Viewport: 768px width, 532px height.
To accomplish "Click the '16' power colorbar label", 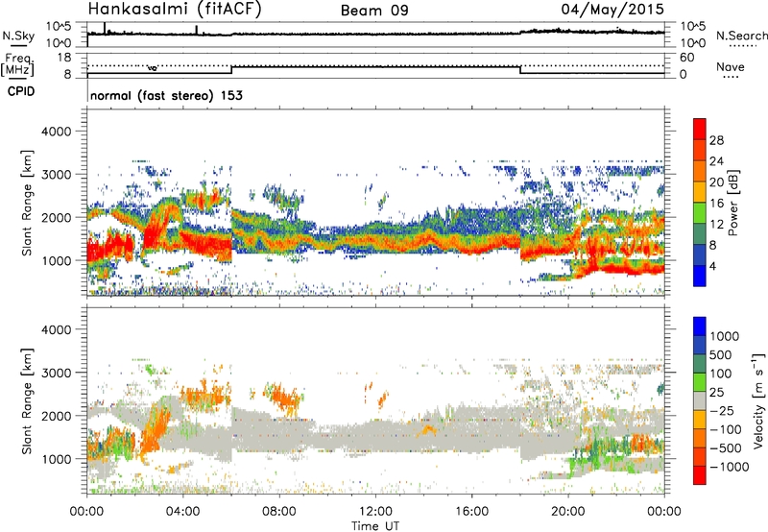I will (716, 204).
